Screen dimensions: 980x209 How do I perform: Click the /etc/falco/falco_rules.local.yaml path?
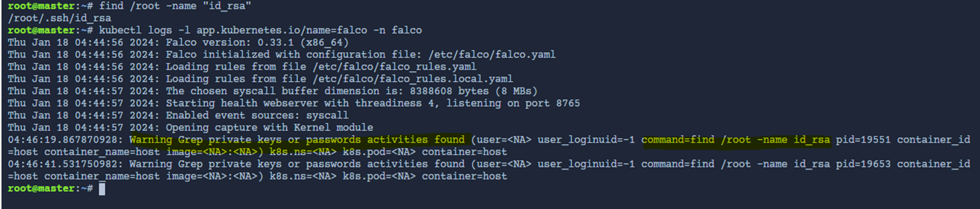coord(413,79)
